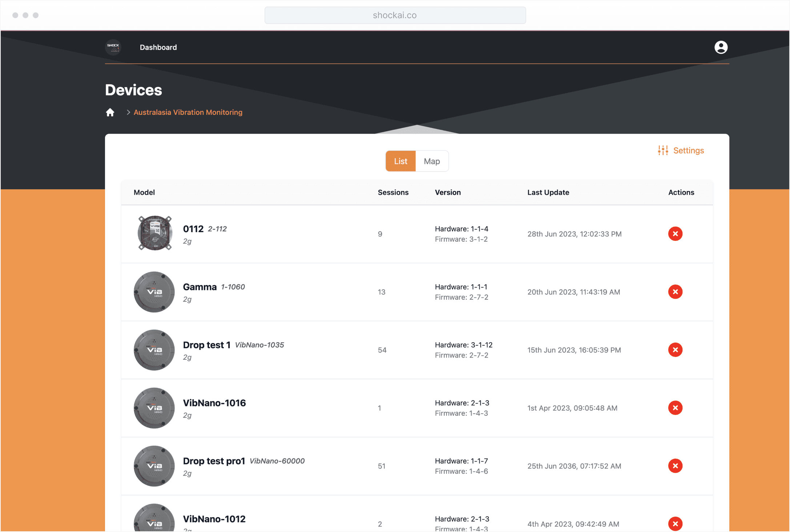Viewport: 790px width, 532px height.
Task: Open the Drop test pro1 device name
Action: coord(214,461)
